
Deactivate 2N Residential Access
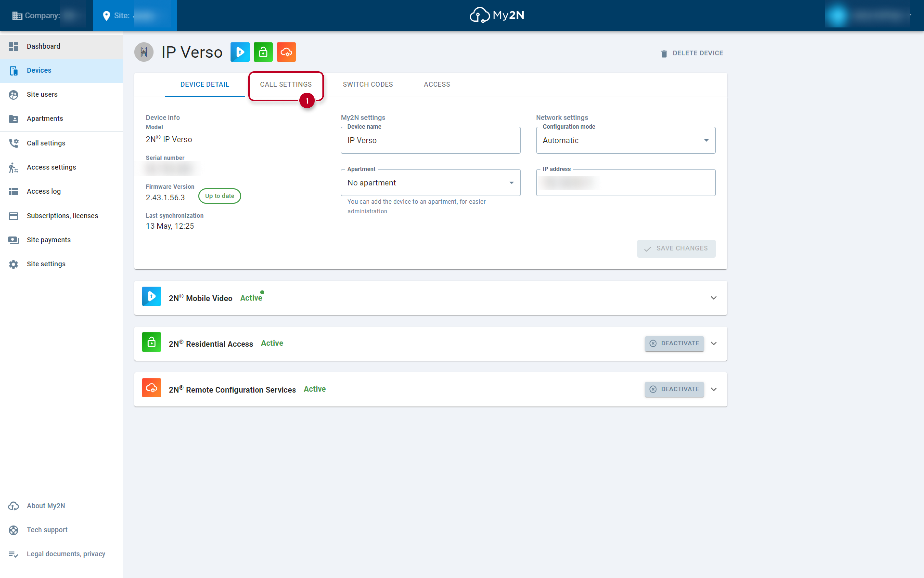[x=674, y=343]
